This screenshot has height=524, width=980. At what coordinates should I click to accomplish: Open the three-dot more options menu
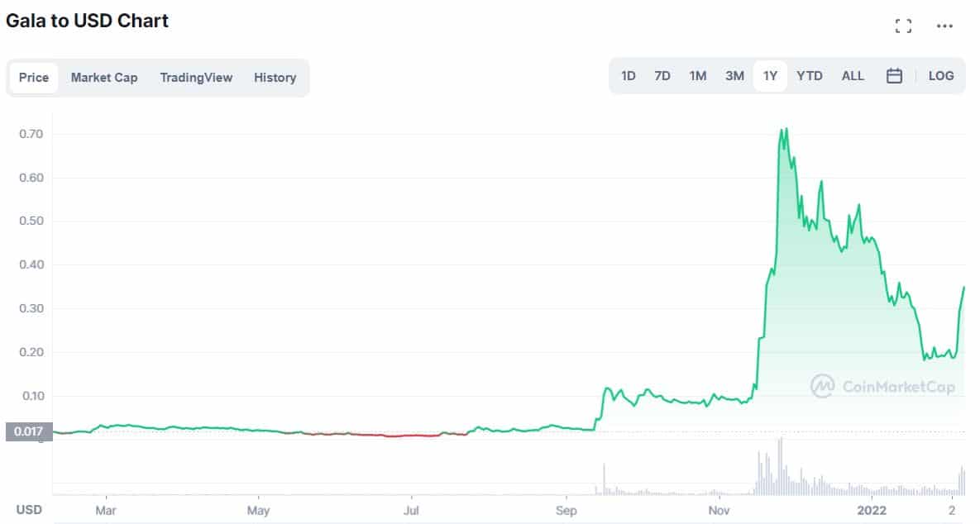point(944,26)
